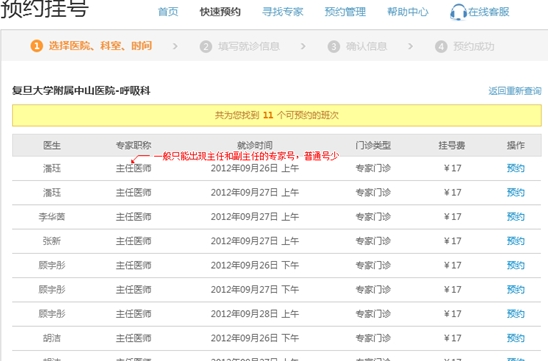Click the doctor name 张新

point(52,241)
